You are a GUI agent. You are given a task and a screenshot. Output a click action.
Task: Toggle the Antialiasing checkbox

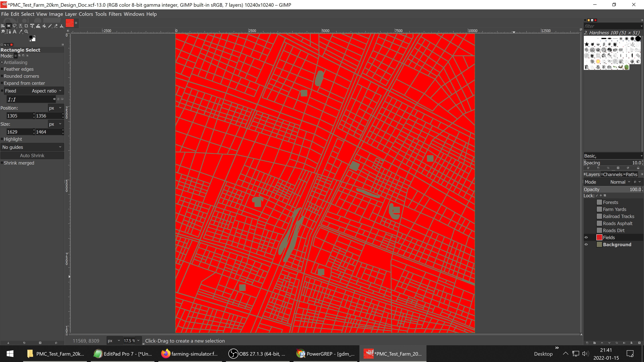coord(2,62)
